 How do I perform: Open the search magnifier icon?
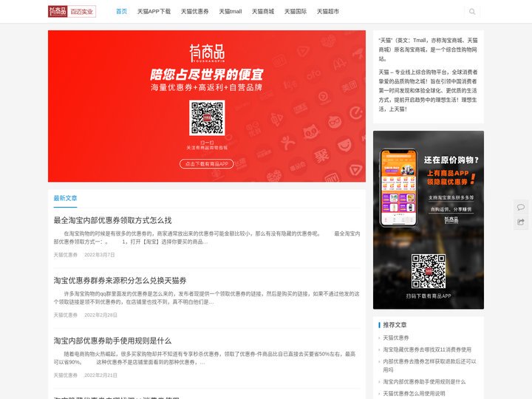pyautogui.click(x=472, y=12)
